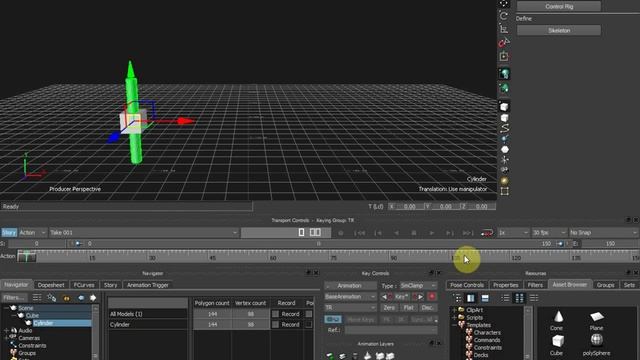Click the Stop button in Transport Controls
Image resolution: width=640 pixels, height=360 pixels.
pyautogui.click(x=413, y=233)
